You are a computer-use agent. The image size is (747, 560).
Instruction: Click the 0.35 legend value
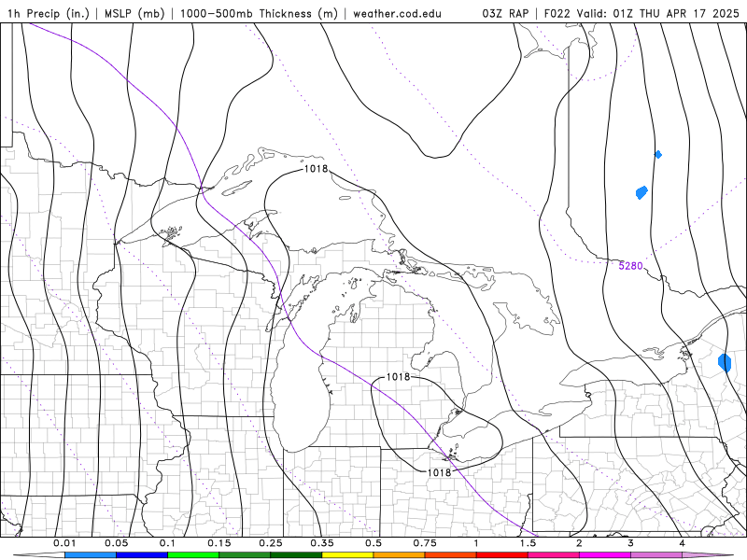322,543
